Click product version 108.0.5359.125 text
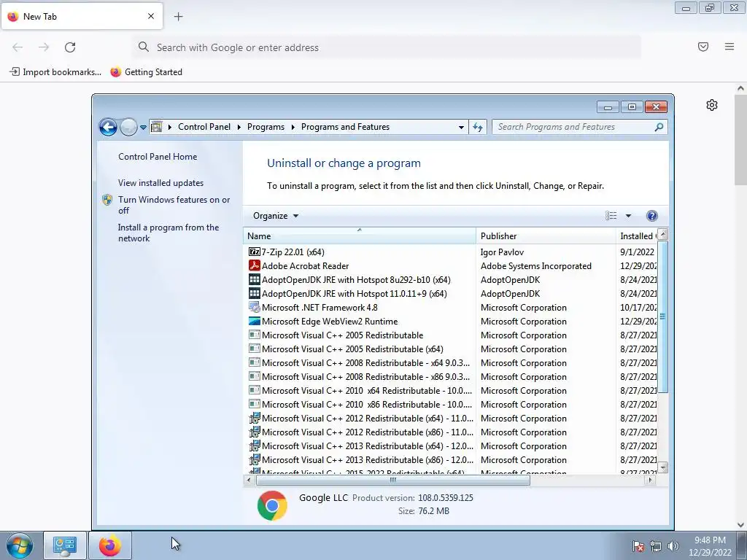The height and width of the screenshot is (560, 747). click(x=446, y=497)
